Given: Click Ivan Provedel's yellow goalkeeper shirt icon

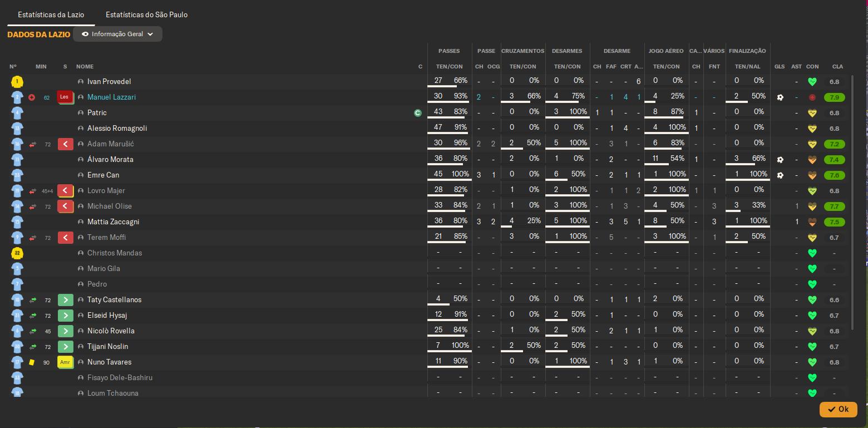Looking at the screenshot, I should click(17, 82).
